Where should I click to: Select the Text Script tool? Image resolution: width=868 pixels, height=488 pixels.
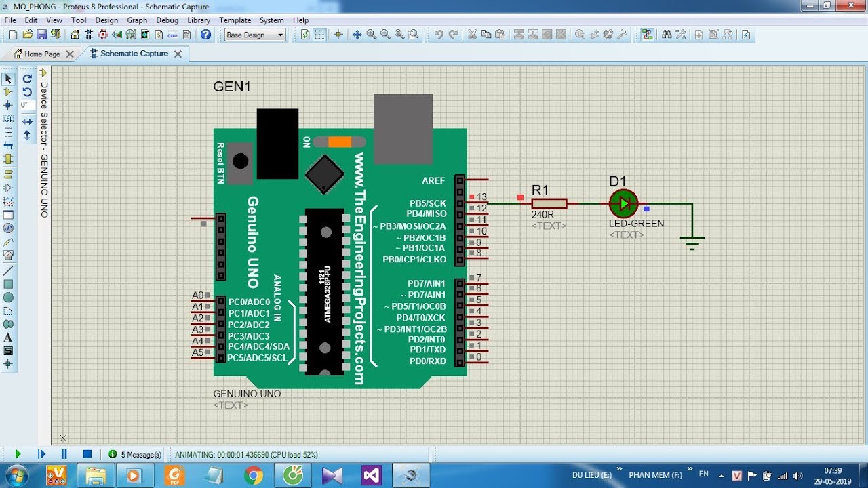(x=8, y=131)
